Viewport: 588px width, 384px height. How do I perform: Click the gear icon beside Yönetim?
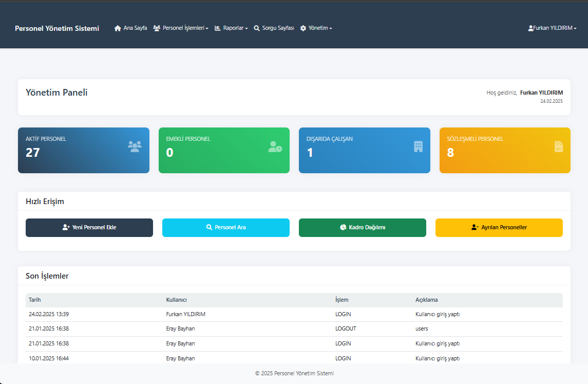(303, 28)
